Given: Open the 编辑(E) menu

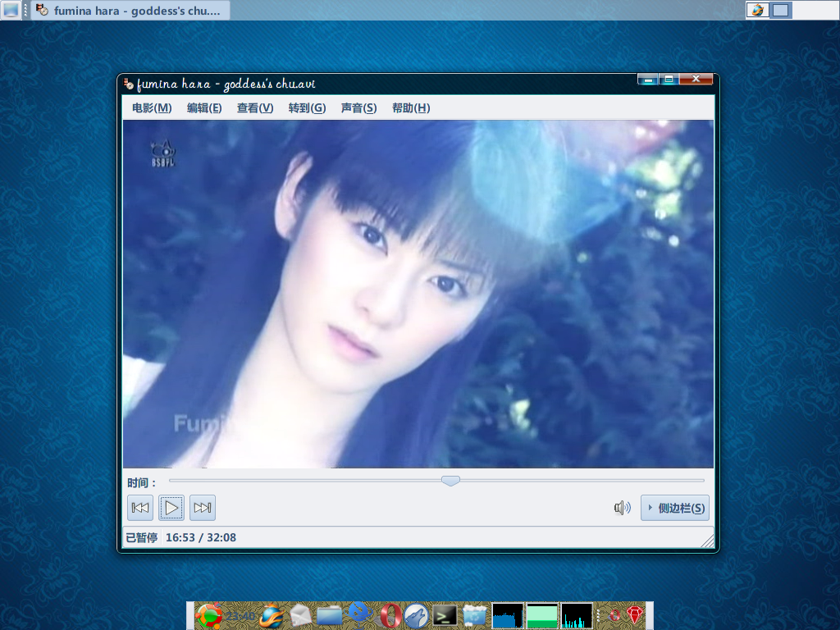Looking at the screenshot, I should [204, 108].
